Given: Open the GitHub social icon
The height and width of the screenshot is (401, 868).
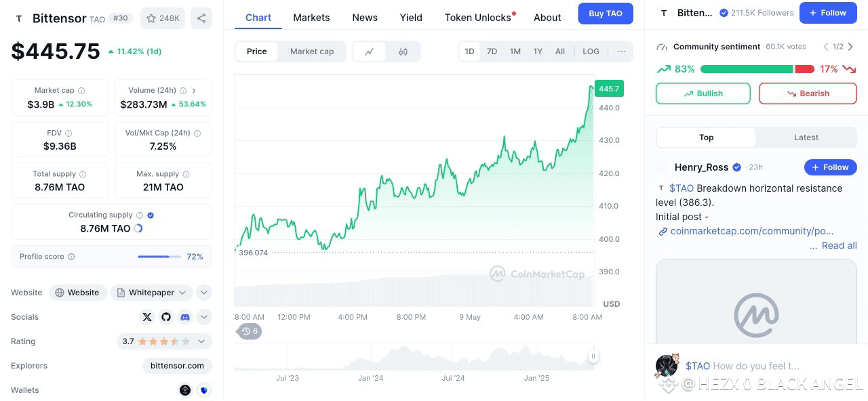Looking at the screenshot, I should (166, 317).
